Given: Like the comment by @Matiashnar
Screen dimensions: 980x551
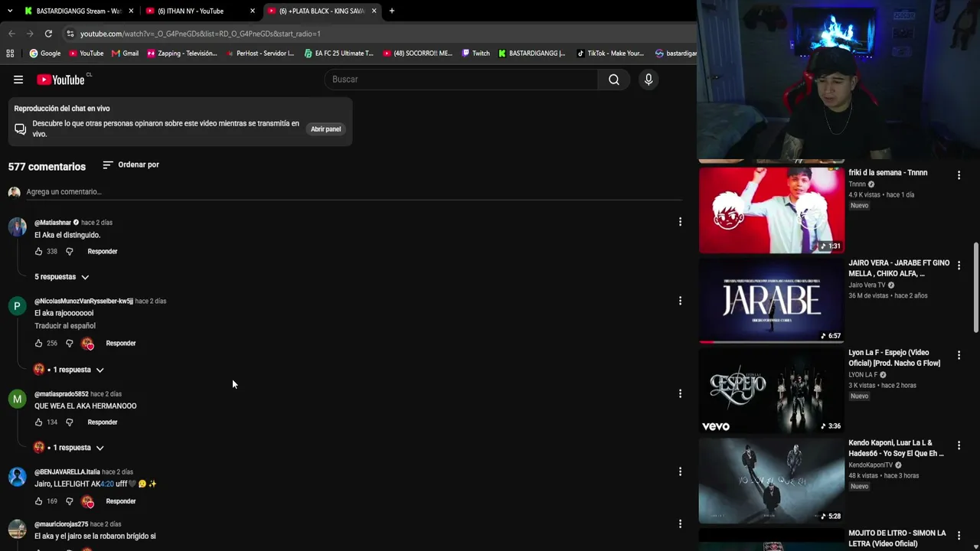Looking at the screenshot, I should pos(38,251).
